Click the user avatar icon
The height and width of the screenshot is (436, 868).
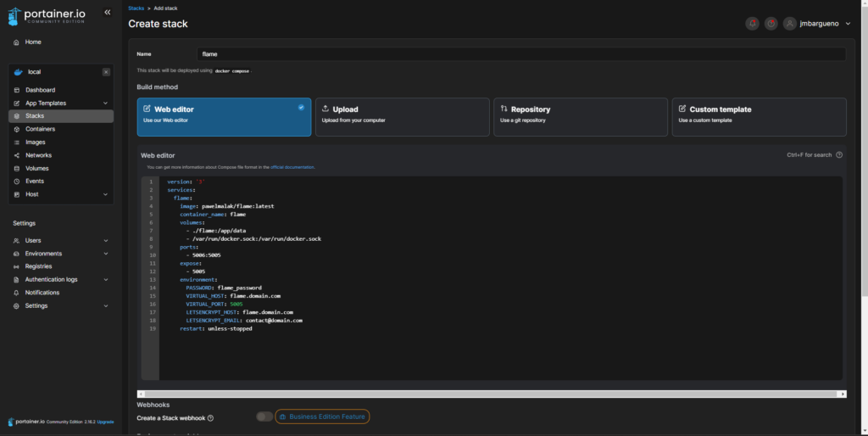(790, 23)
